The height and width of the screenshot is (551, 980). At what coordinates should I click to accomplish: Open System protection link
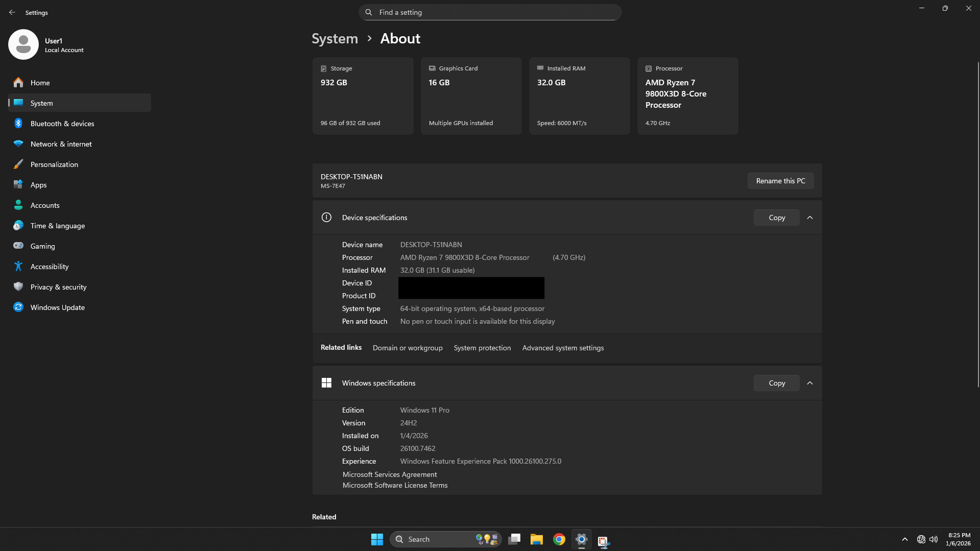pyautogui.click(x=482, y=348)
